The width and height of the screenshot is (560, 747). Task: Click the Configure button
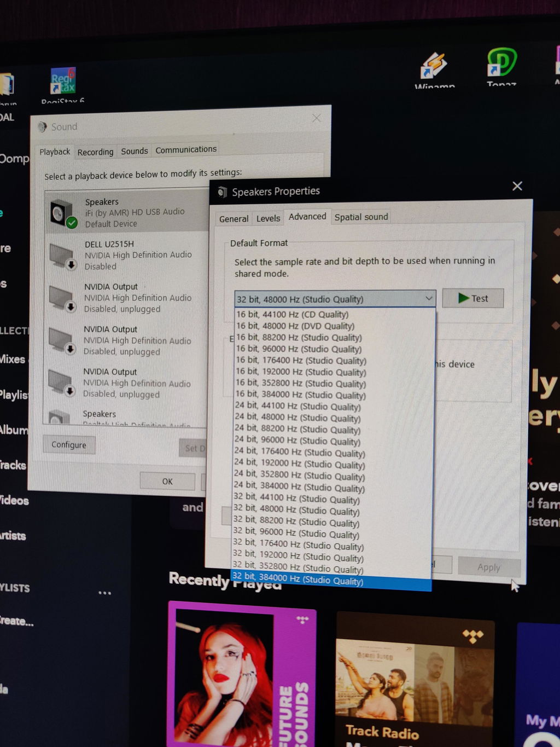pos(69,444)
